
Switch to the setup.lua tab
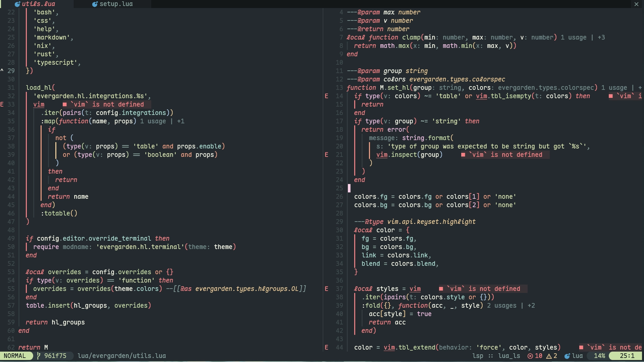pos(116,4)
